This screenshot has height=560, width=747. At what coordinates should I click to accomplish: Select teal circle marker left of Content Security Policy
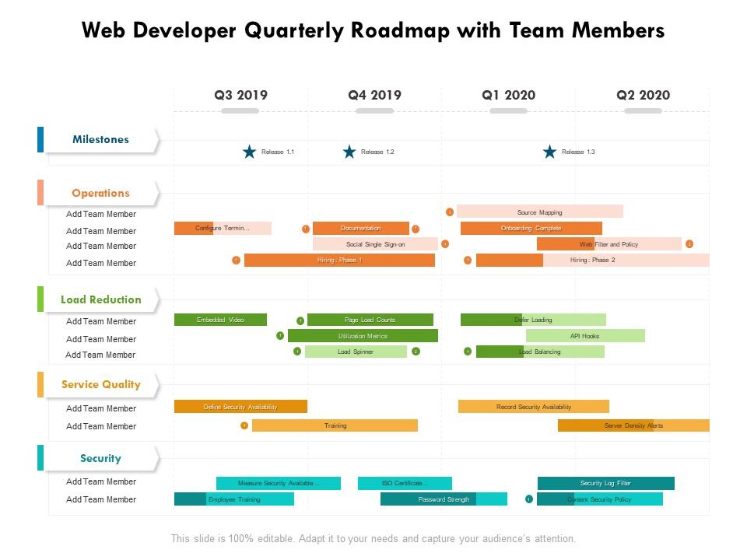click(x=529, y=499)
